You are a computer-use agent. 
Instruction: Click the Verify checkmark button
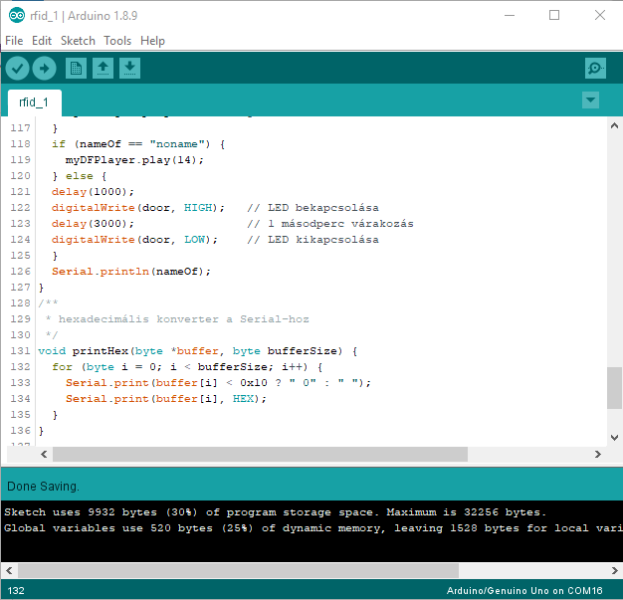pyautogui.click(x=17, y=68)
